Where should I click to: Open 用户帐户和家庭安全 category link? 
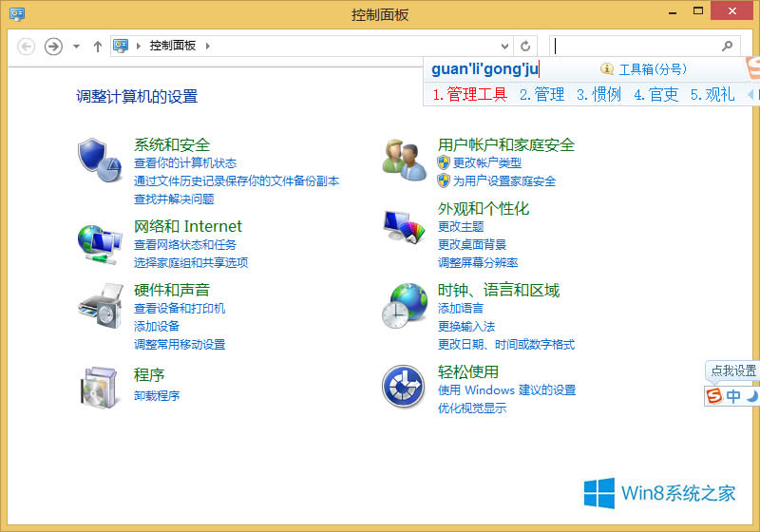click(x=506, y=144)
